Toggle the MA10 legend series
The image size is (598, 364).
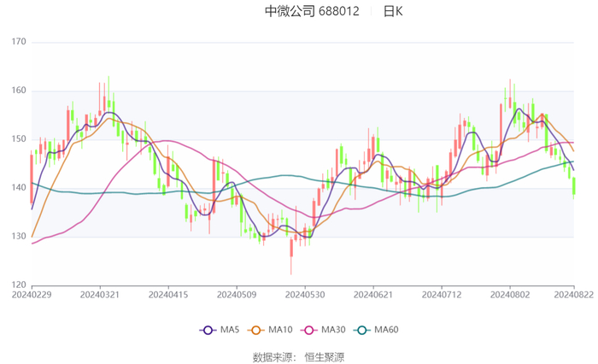point(270,330)
